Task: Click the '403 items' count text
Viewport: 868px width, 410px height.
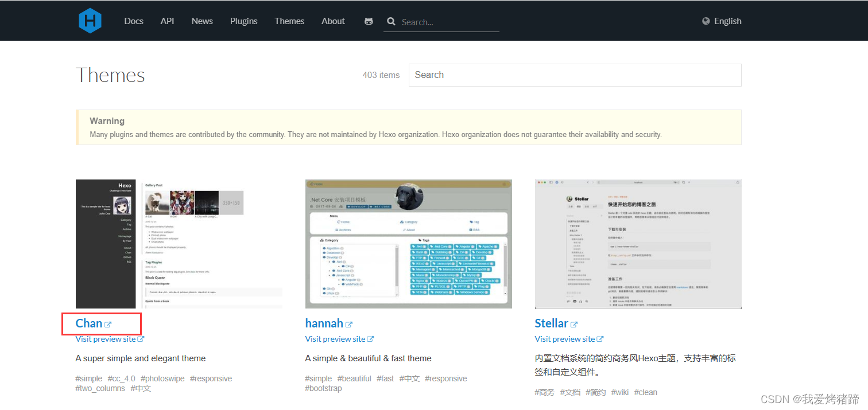Action: click(381, 75)
